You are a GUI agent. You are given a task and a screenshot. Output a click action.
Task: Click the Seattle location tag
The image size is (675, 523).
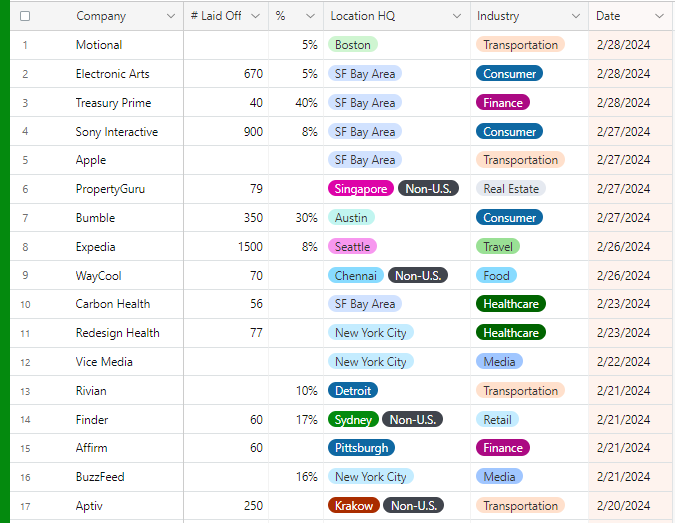[352, 246]
